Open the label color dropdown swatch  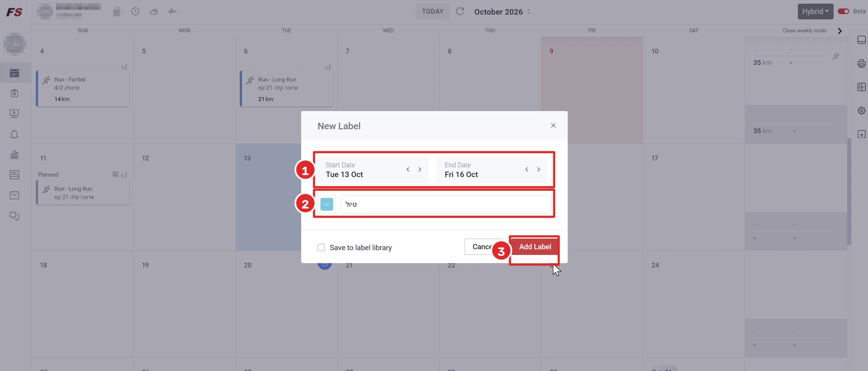click(x=327, y=204)
